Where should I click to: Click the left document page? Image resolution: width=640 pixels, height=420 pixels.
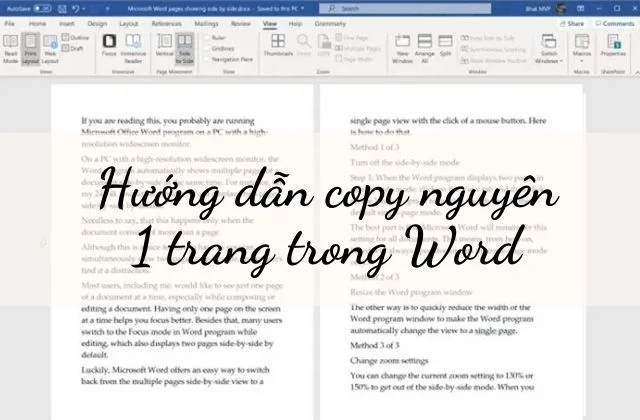click(182, 252)
